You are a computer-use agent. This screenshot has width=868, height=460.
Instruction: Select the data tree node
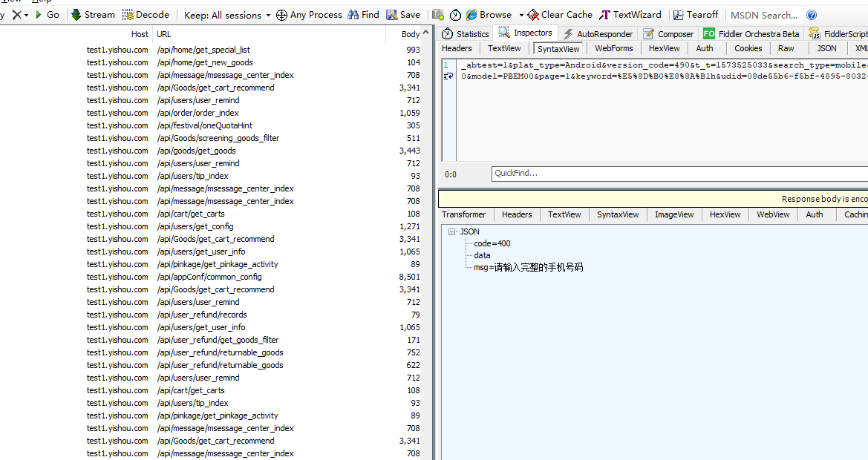(x=482, y=255)
